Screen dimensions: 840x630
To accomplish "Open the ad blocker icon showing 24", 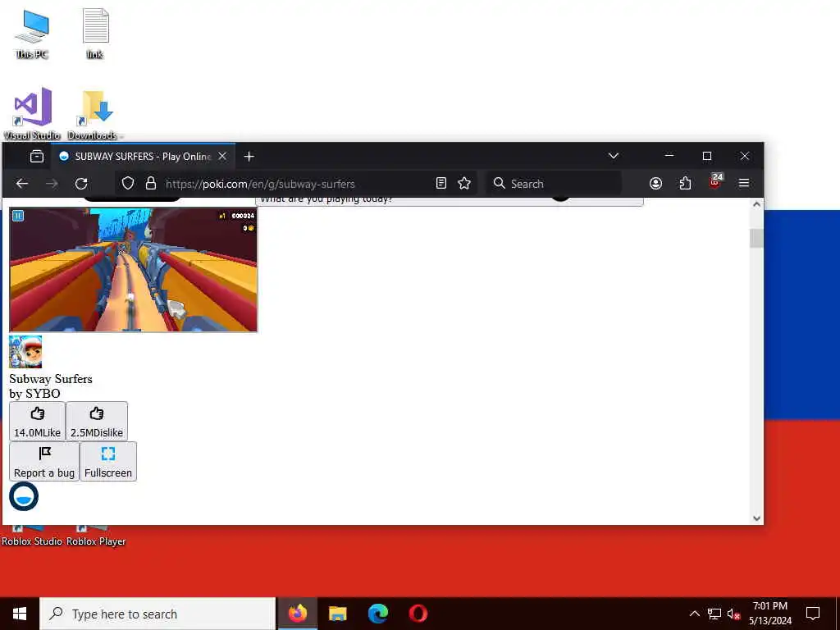I will [x=715, y=181].
